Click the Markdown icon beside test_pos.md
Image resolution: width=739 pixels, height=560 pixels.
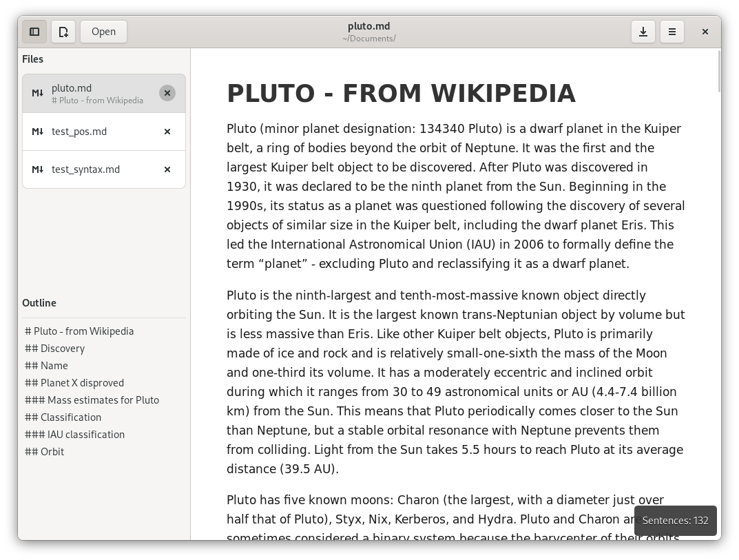pos(38,132)
